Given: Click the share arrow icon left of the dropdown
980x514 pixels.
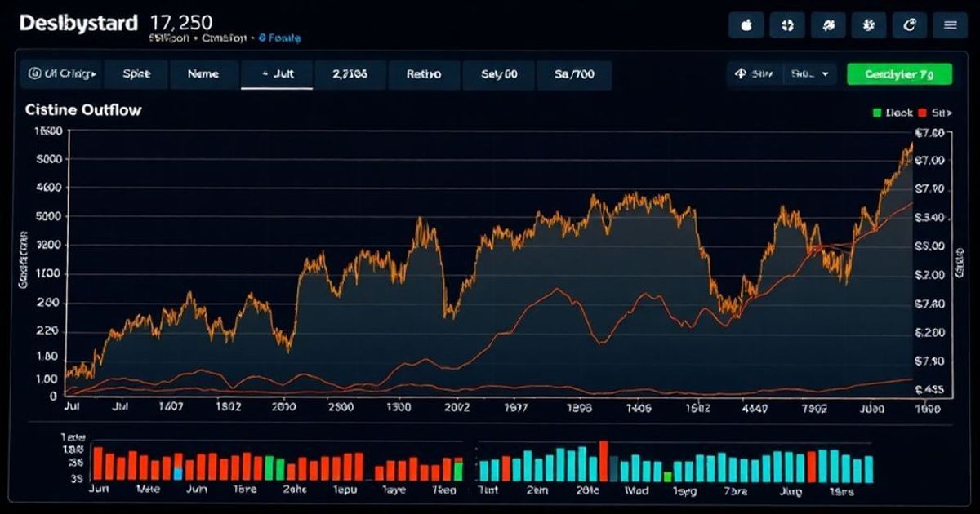Looking at the screenshot, I should 742,73.
